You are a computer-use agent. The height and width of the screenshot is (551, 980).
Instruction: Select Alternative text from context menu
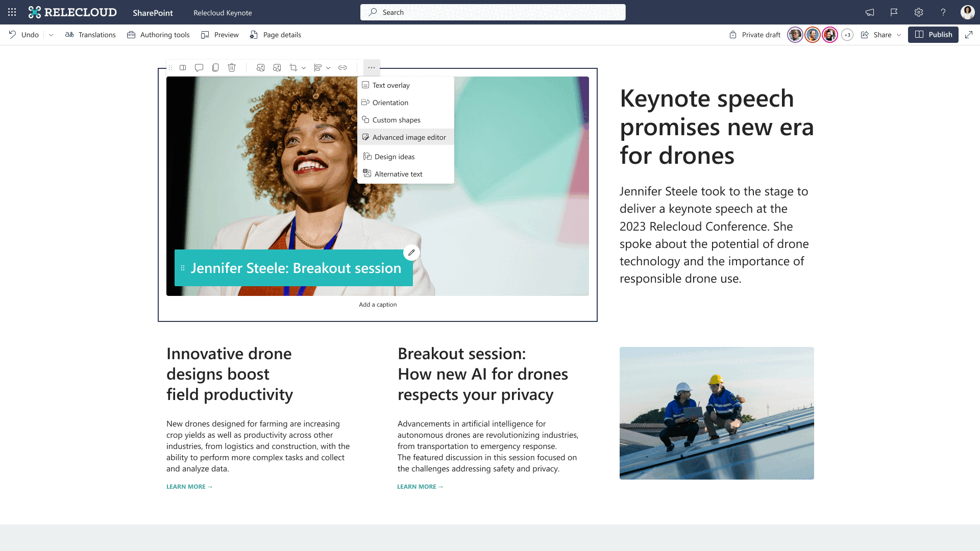(x=399, y=173)
